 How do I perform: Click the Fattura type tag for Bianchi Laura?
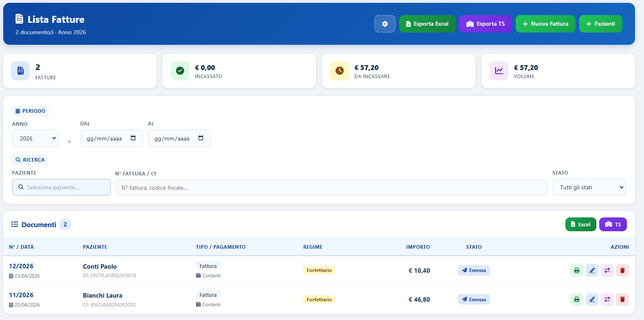(208, 295)
